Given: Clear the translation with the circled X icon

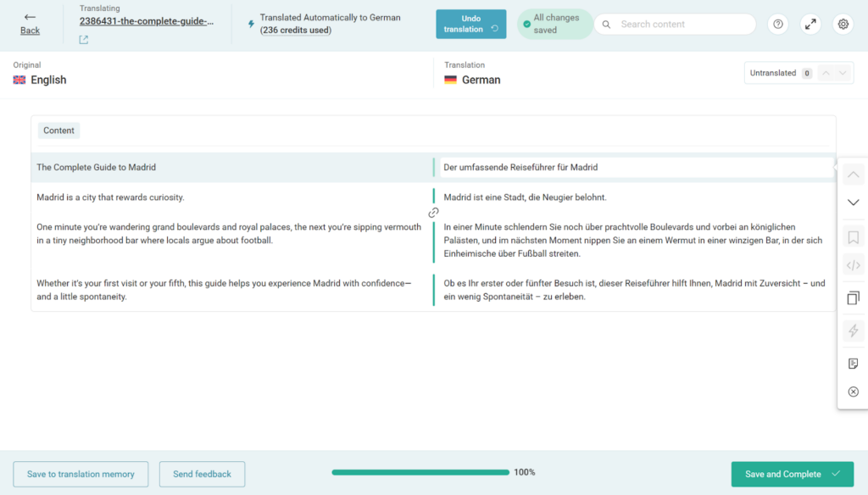Looking at the screenshot, I should (853, 391).
